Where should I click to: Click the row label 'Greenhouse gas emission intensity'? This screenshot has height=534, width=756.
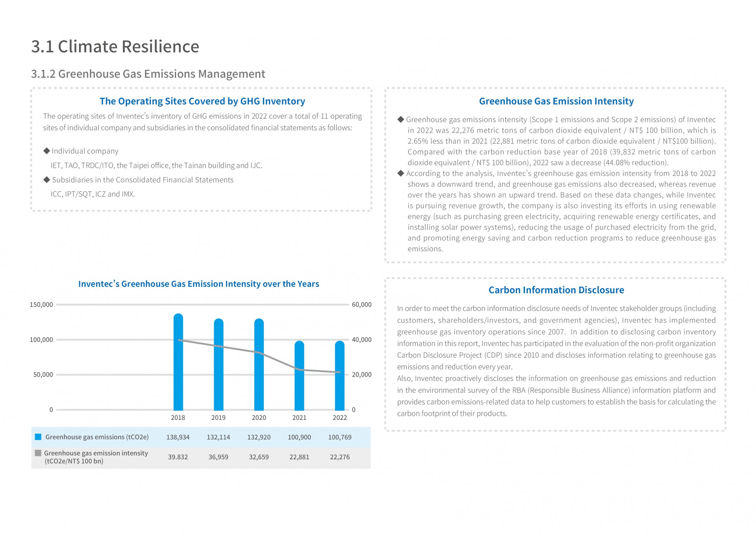pos(96,453)
